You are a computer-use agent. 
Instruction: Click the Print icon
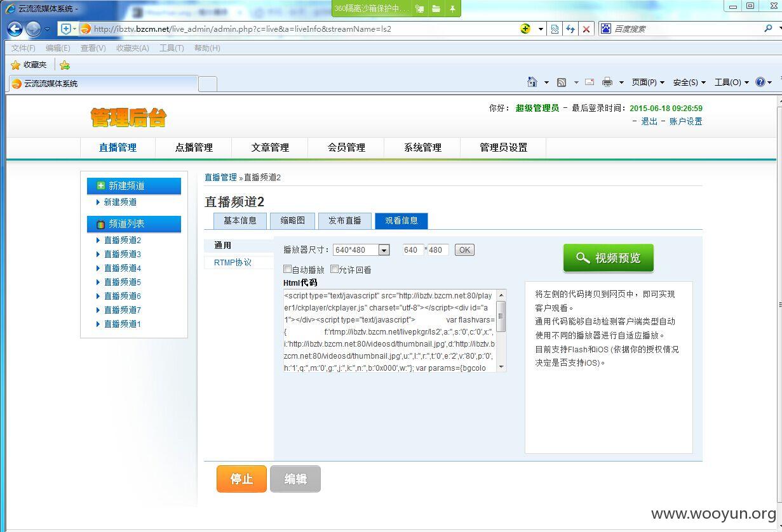(607, 82)
